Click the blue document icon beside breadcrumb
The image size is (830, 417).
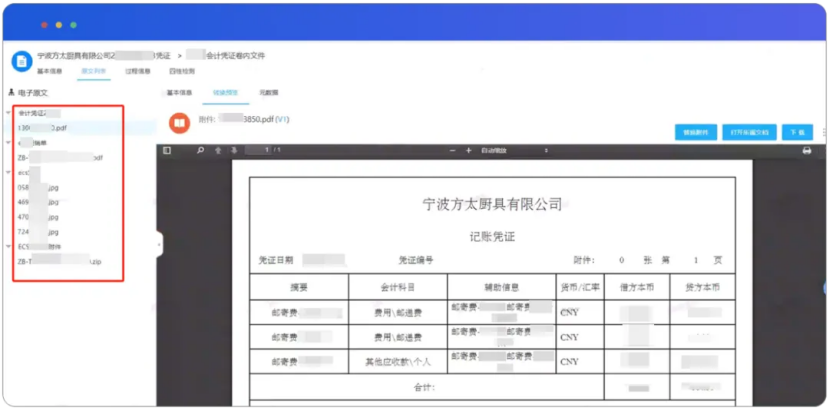pos(22,61)
